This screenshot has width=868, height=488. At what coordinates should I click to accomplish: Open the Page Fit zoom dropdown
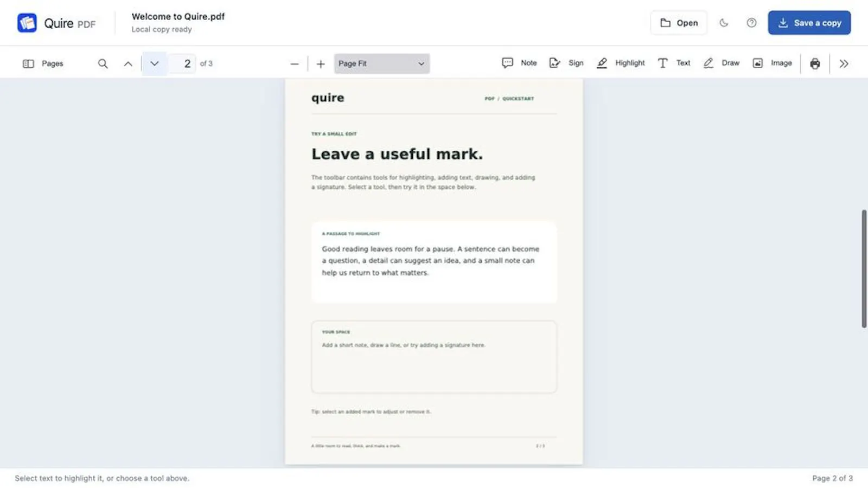(382, 63)
